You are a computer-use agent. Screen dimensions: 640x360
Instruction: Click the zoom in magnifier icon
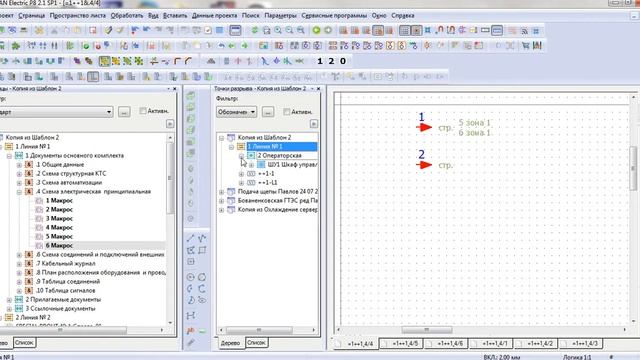click(278, 30)
